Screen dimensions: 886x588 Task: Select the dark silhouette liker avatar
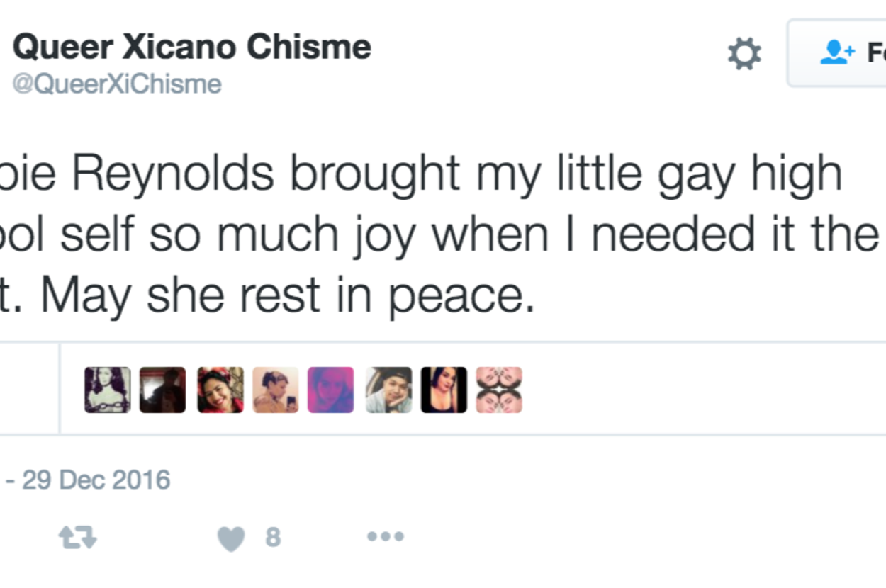tap(162, 390)
